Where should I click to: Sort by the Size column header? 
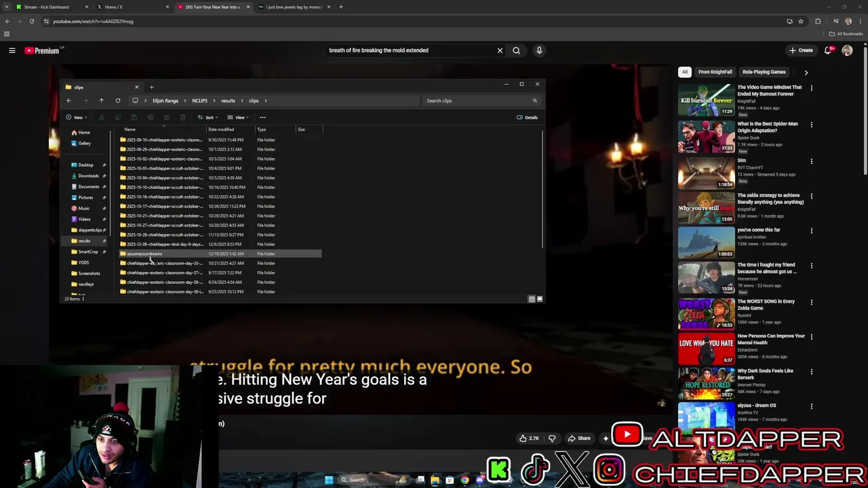point(308,129)
